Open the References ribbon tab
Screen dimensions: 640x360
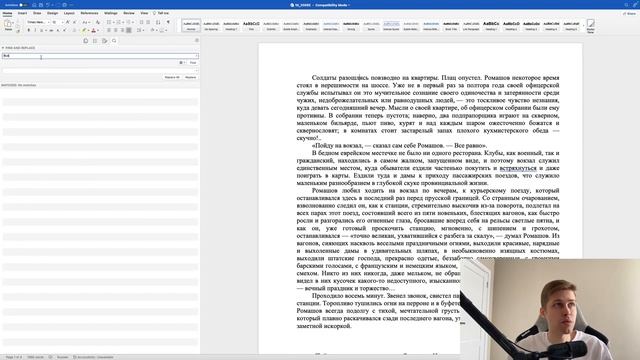point(89,13)
